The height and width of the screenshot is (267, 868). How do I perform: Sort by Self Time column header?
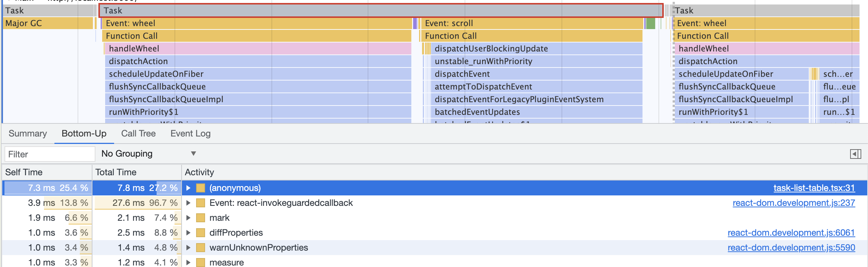click(x=24, y=172)
